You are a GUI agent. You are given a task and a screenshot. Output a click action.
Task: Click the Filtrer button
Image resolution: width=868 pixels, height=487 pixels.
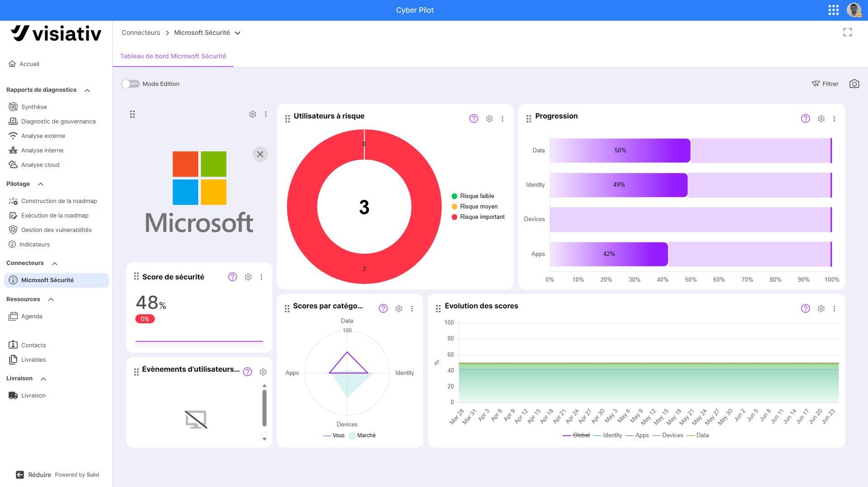(825, 84)
